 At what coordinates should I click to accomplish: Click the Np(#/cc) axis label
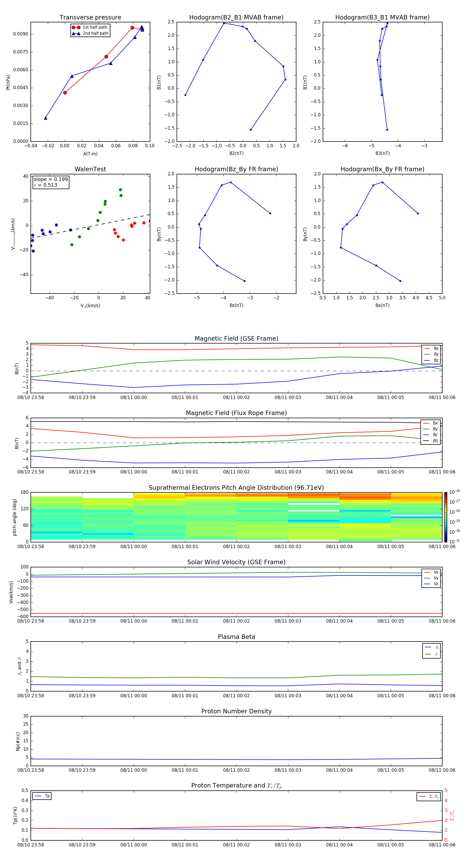point(18,741)
